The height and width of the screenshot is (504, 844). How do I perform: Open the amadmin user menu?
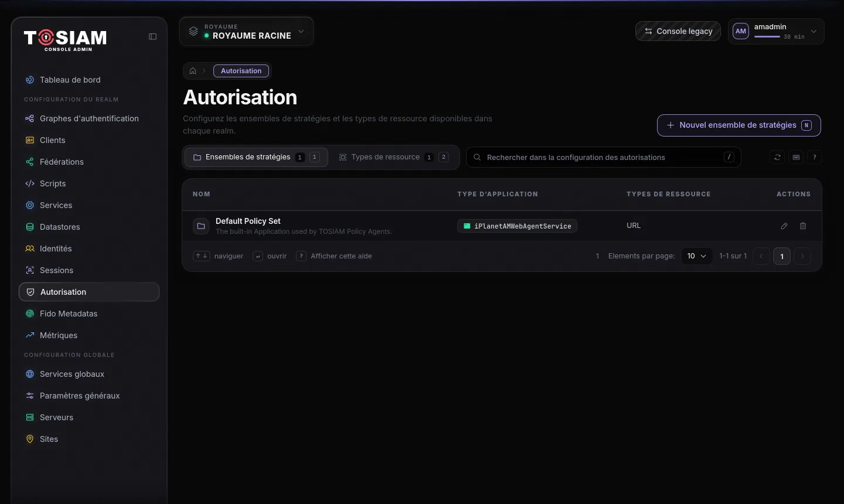point(776,31)
